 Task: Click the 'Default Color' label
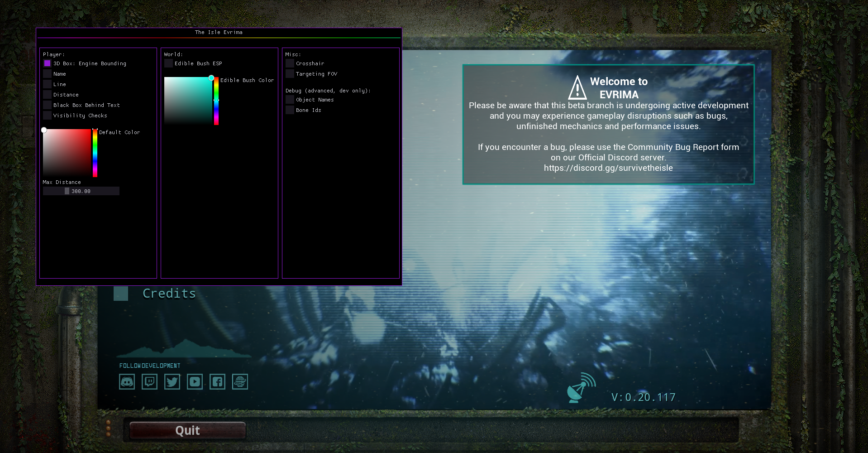pos(119,132)
